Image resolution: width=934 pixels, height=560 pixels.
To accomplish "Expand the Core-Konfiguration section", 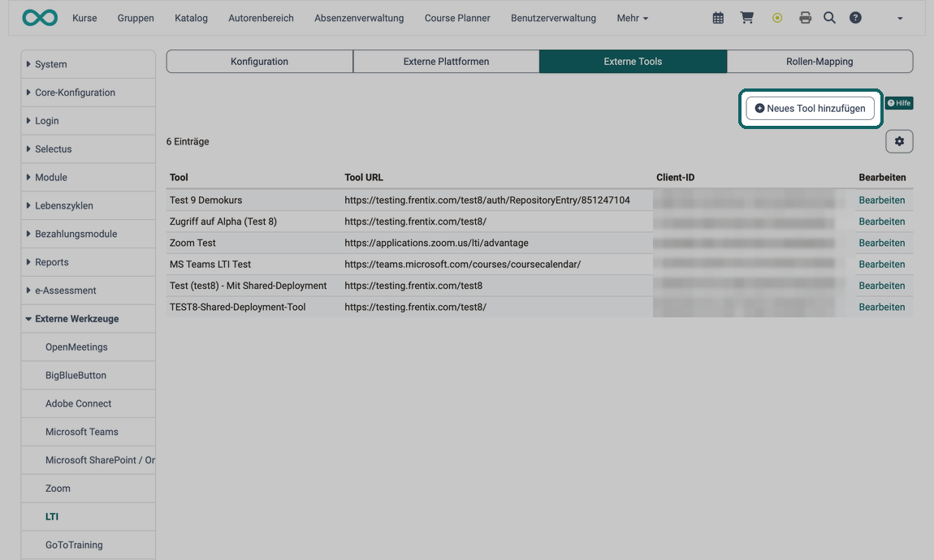I will [89, 93].
